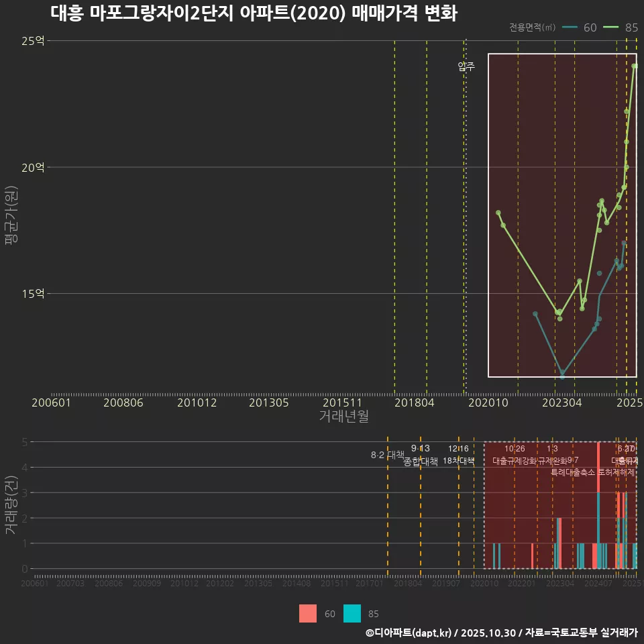
Task: Click the 입주 marker on the price chart
Action: point(465,66)
